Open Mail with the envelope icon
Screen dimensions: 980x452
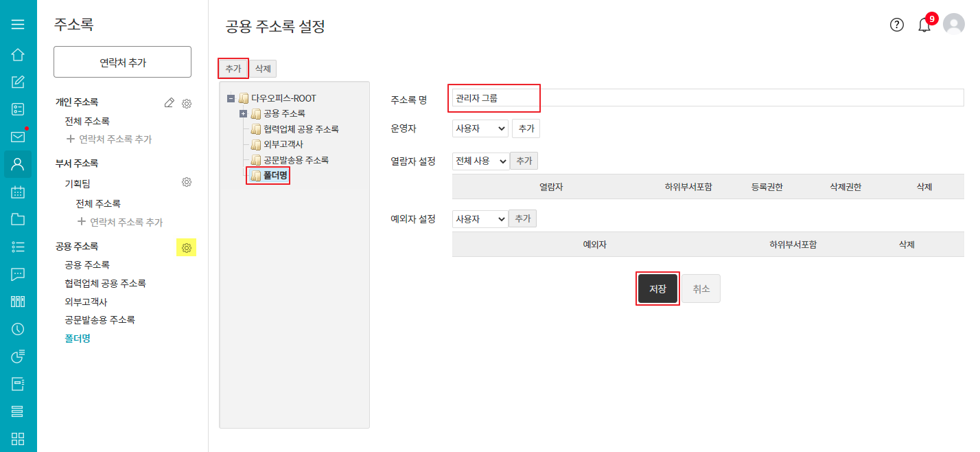(x=18, y=137)
